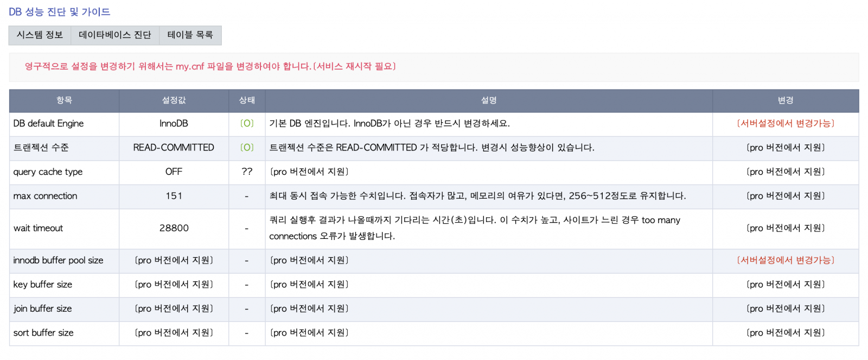The height and width of the screenshot is (360, 868).
Task: Click the 상태 column header
Action: [x=247, y=100]
